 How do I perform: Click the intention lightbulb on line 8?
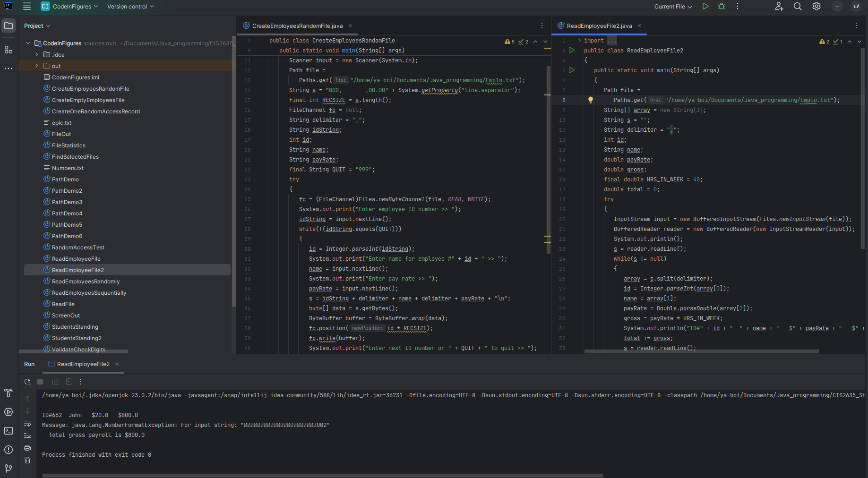pos(590,100)
